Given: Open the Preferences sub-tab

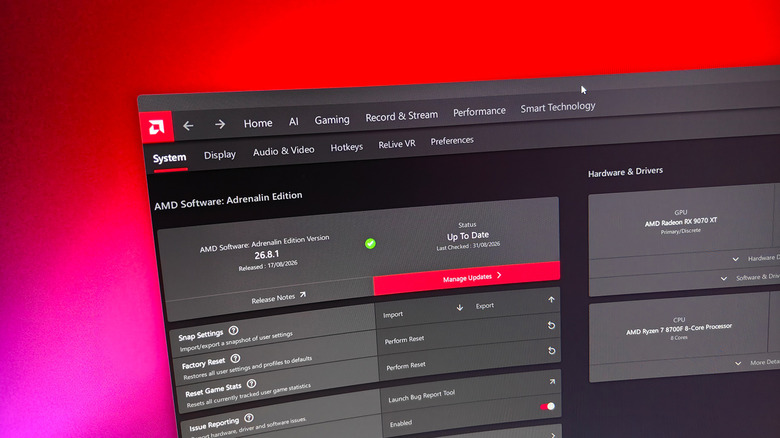Looking at the screenshot, I should (452, 141).
